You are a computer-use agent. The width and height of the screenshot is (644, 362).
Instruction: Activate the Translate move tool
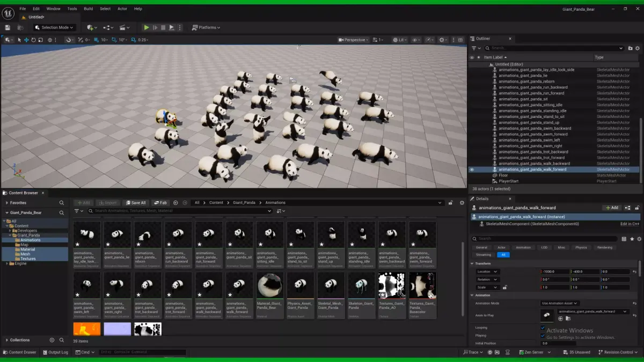26,40
